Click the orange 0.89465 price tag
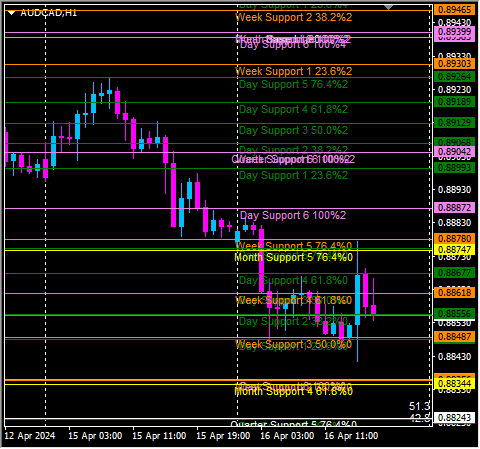Image resolution: width=480 pixels, height=449 pixels. point(454,10)
